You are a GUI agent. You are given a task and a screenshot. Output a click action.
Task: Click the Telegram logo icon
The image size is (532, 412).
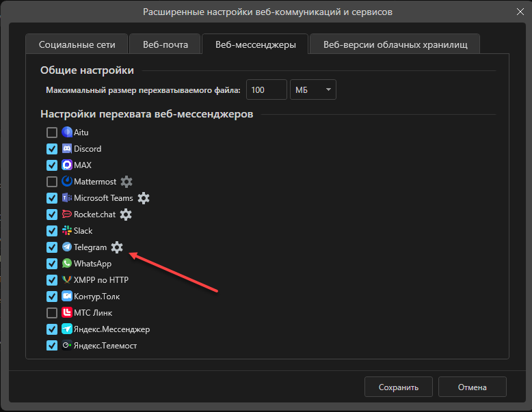[x=67, y=247]
